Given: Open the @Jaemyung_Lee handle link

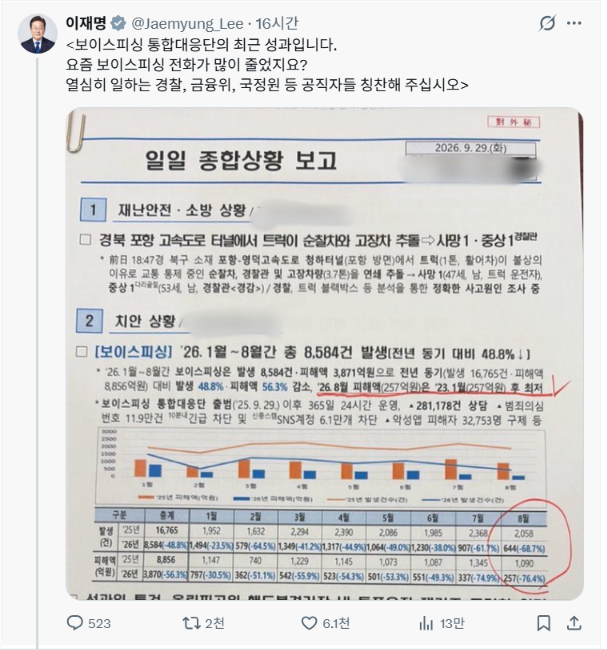Looking at the screenshot, I should tap(187, 24).
